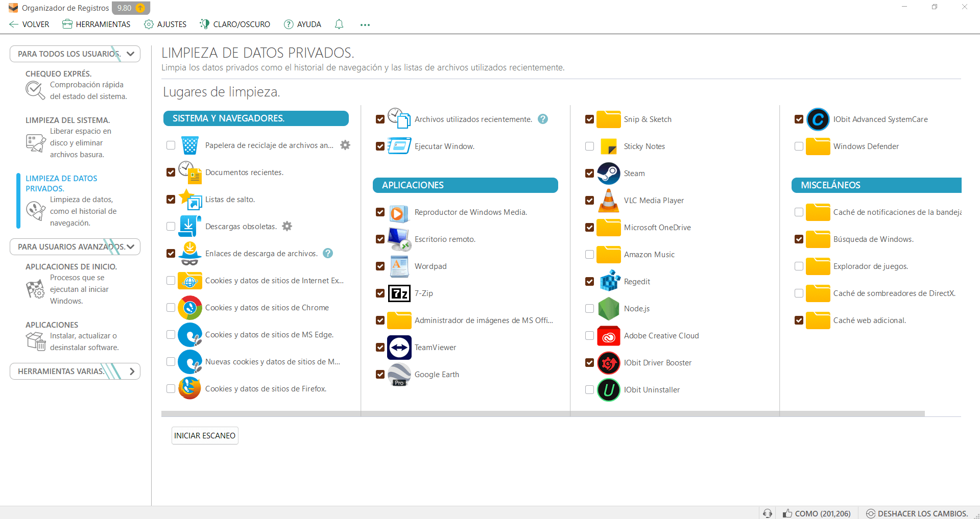Viewport: 980px width, 519px height.
Task: Uncheck Documentos recientes checkbox
Action: click(171, 172)
